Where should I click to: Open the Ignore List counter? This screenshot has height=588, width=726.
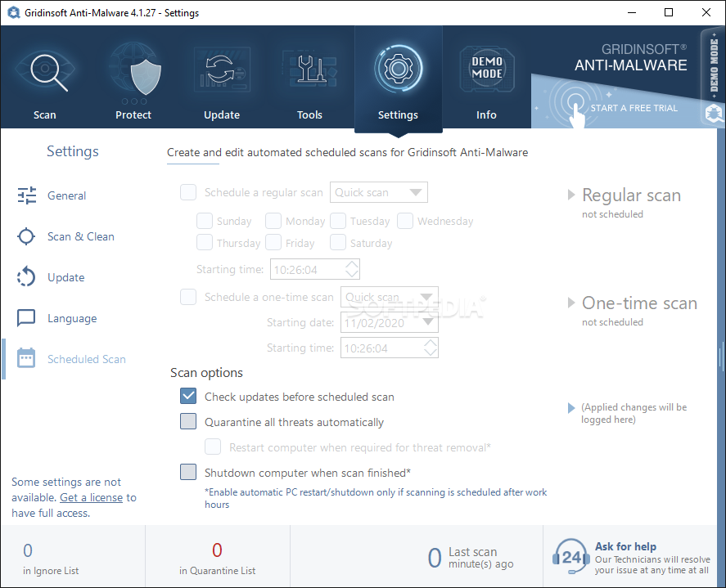pyautogui.click(x=51, y=559)
